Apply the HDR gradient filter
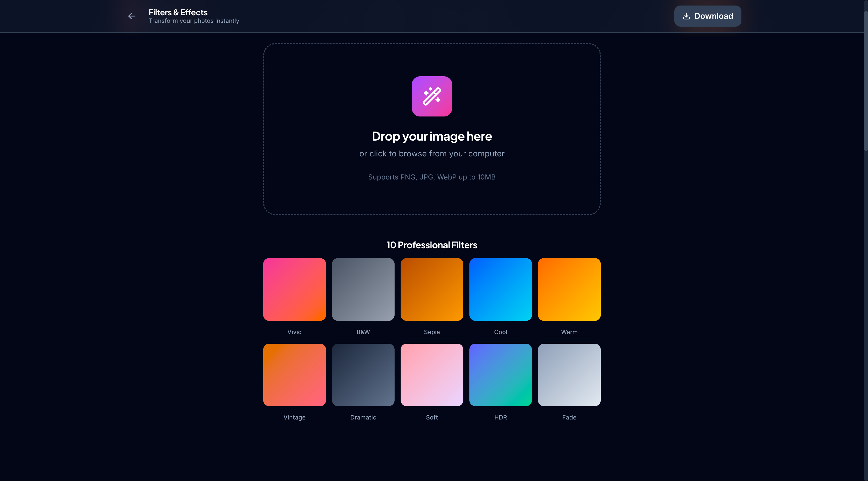868x481 pixels. pyautogui.click(x=500, y=375)
